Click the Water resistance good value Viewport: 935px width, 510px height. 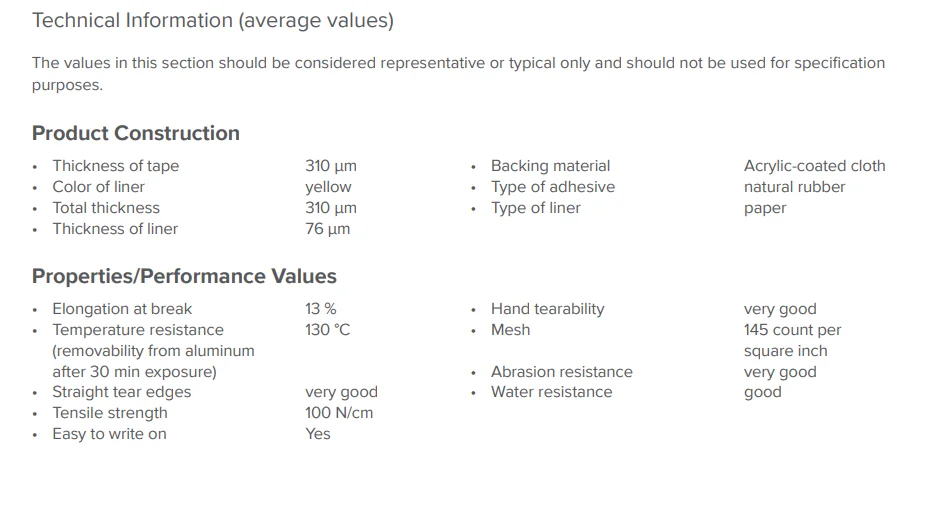(763, 392)
